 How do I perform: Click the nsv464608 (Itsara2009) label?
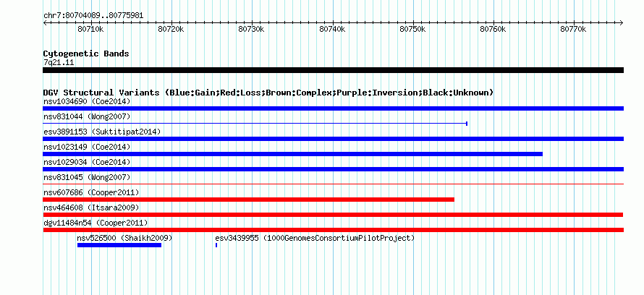point(91,208)
